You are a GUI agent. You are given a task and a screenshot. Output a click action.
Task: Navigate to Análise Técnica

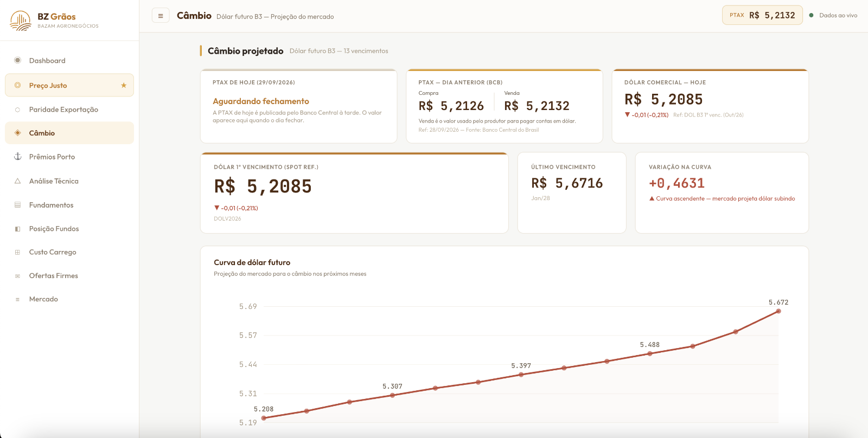point(69,181)
